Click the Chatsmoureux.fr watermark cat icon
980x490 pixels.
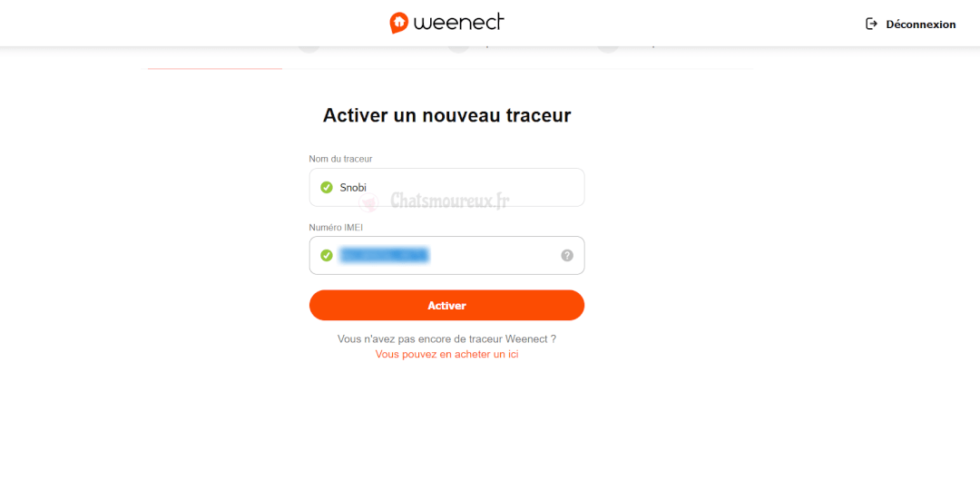tap(368, 201)
